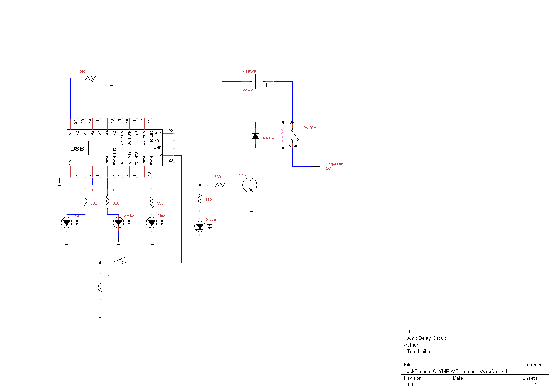
Task: Click the '2N2222' transistor label
Action: (x=240, y=175)
